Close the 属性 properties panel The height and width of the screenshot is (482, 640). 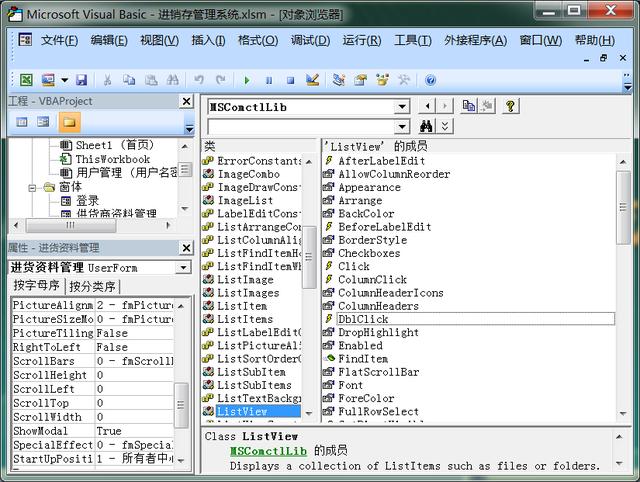pyautogui.click(x=186, y=248)
